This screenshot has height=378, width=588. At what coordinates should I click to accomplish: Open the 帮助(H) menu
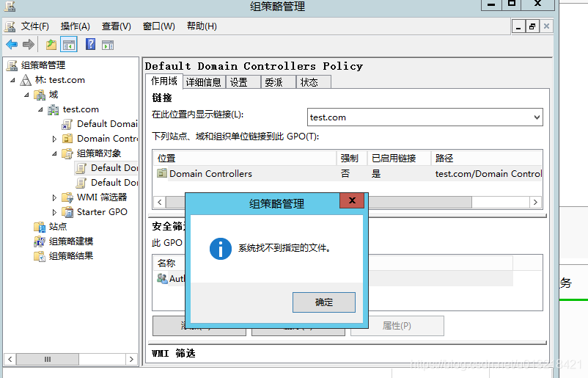coord(202,26)
